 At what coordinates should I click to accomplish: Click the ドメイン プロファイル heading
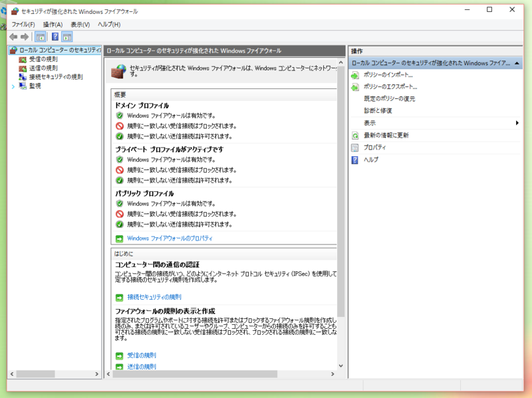tap(142, 106)
